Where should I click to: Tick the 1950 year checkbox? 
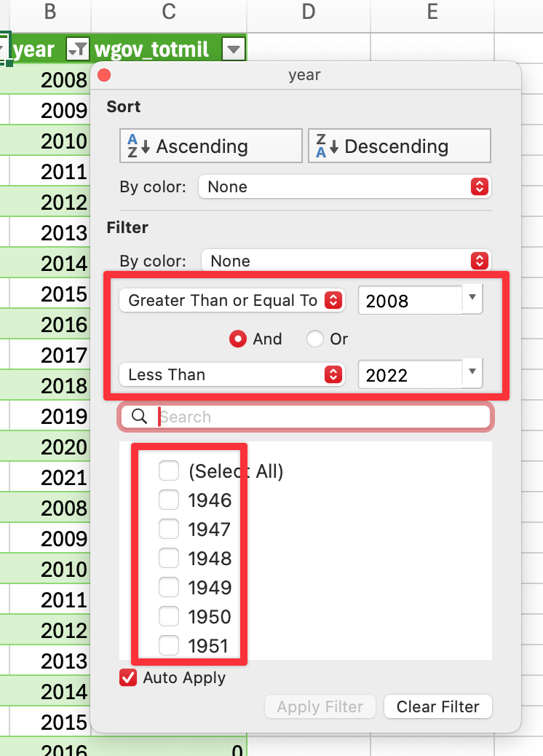click(169, 616)
